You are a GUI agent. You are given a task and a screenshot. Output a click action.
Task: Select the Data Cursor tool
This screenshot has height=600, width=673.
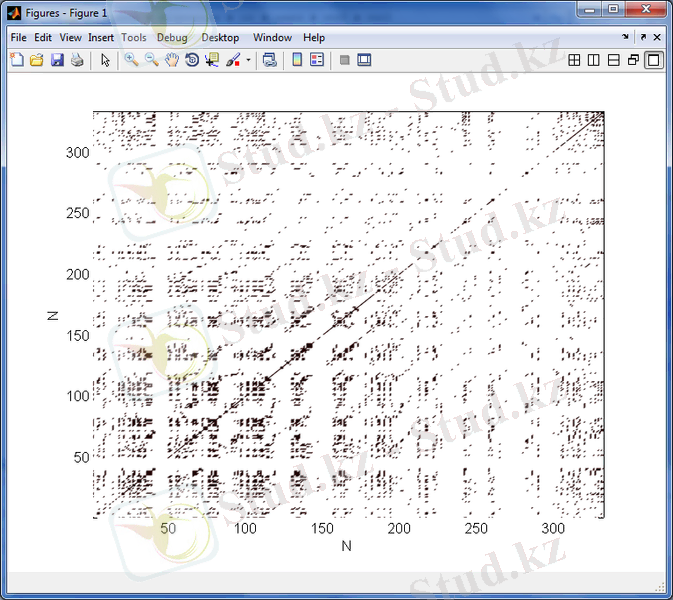[x=212, y=60]
